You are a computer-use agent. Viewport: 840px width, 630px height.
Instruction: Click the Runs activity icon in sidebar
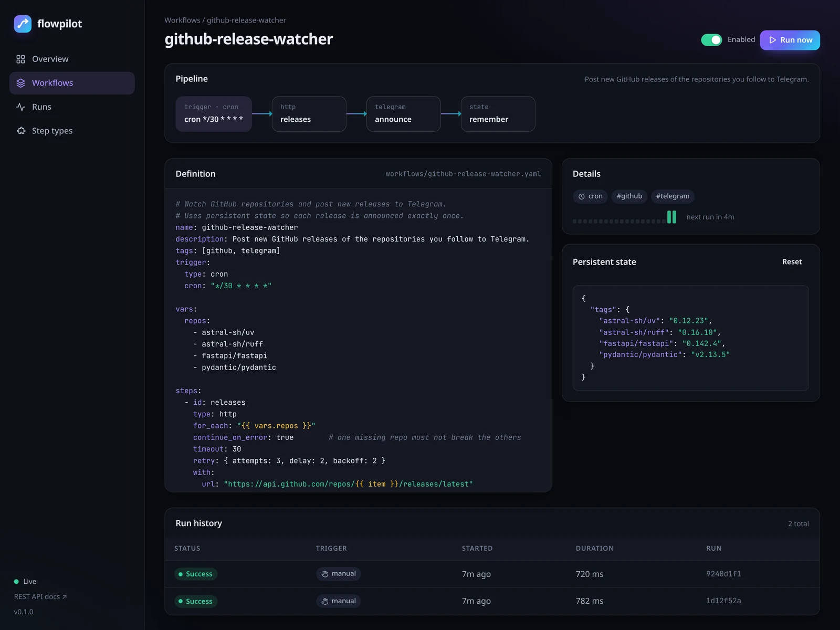(20, 107)
